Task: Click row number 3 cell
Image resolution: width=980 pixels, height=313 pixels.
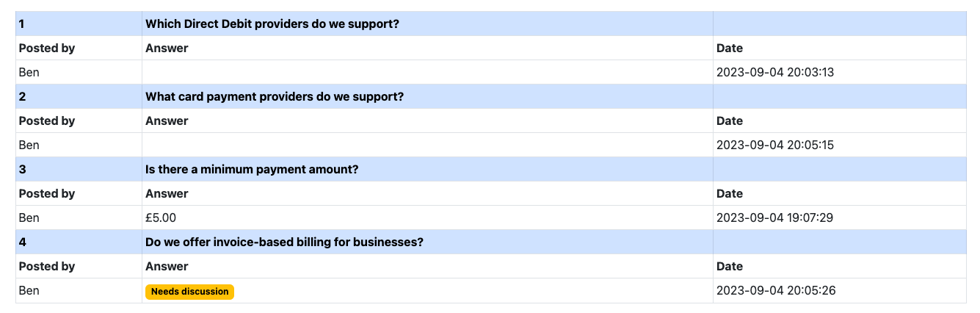Action: [x=79, y=169]
